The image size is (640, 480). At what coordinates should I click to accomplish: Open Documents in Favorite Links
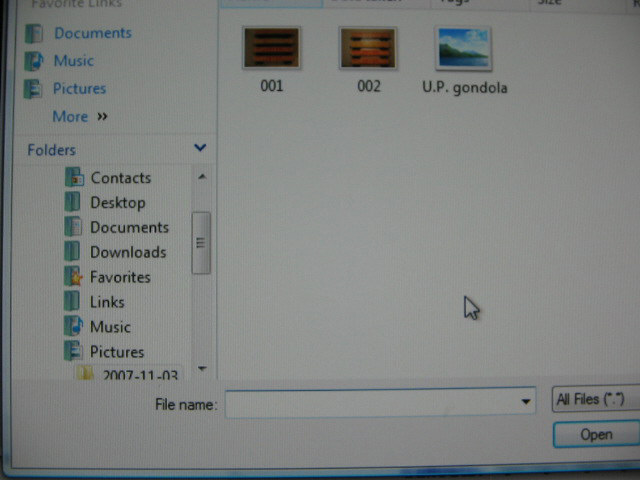point(92,33)
